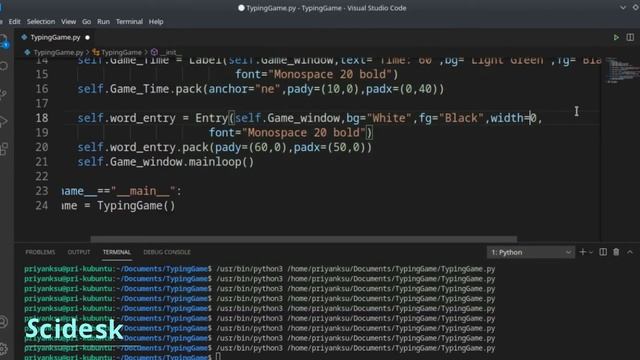The image size is (640, 360).
Task: Open the Terminal menu
Action: pos(129,22)
